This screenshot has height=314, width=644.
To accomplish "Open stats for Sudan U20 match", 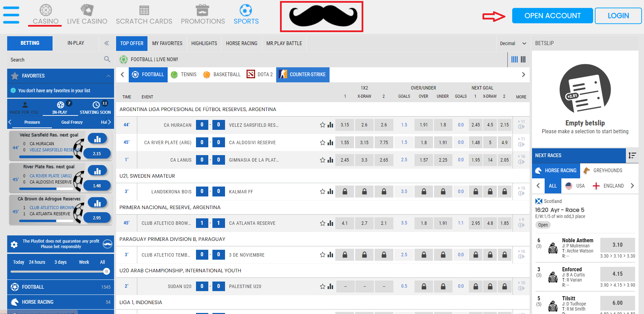I will 330,286.
